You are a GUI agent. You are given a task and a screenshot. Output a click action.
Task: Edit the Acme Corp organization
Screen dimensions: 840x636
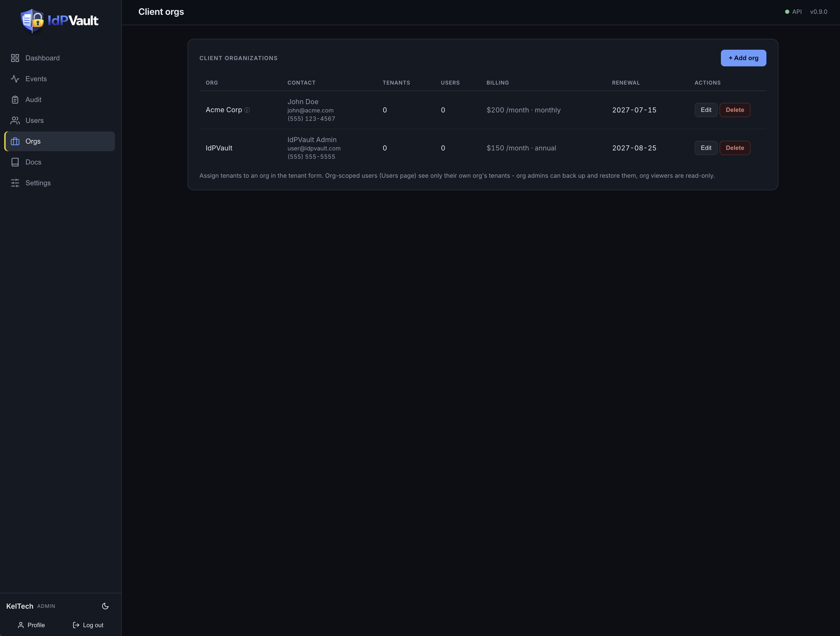(706, 110)
